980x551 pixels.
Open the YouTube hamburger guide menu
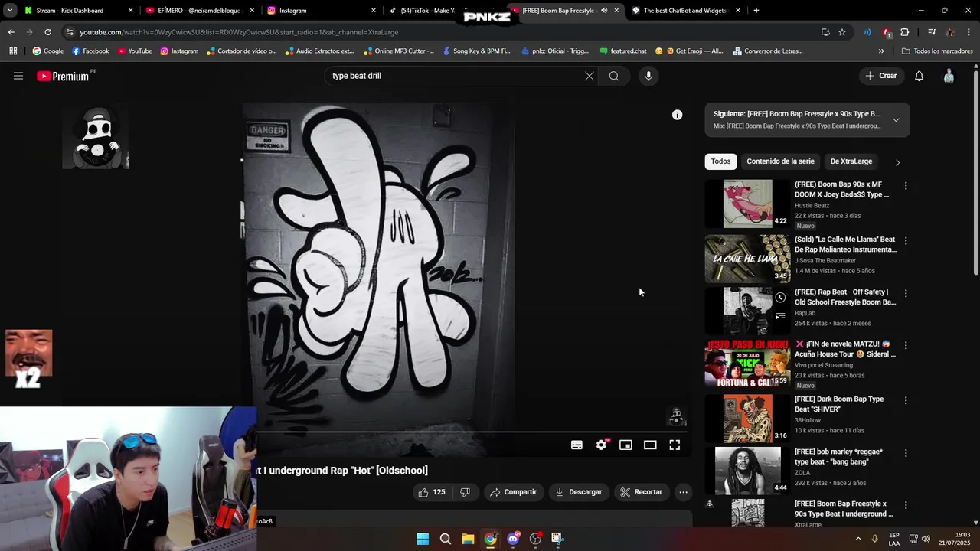pos(18,76)
